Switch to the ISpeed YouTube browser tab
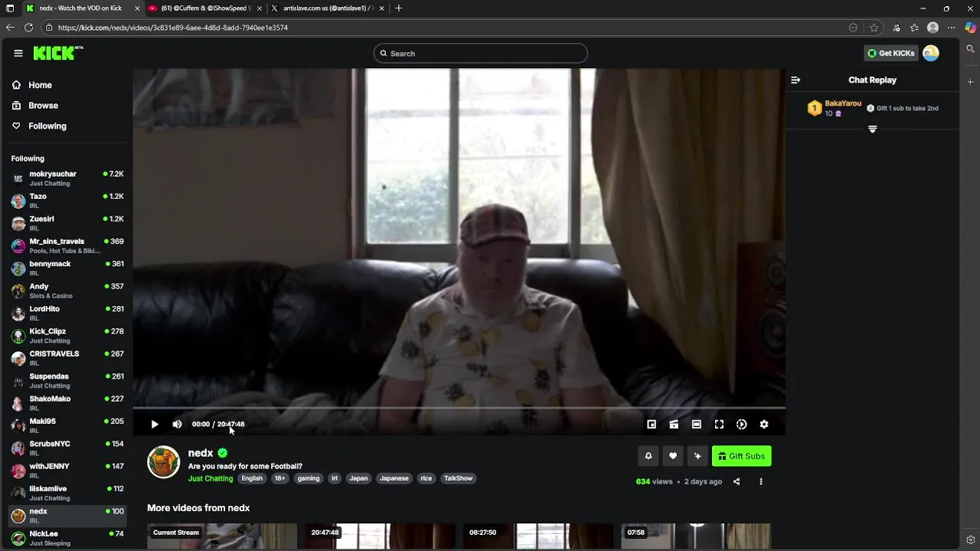 pos(204,8)
